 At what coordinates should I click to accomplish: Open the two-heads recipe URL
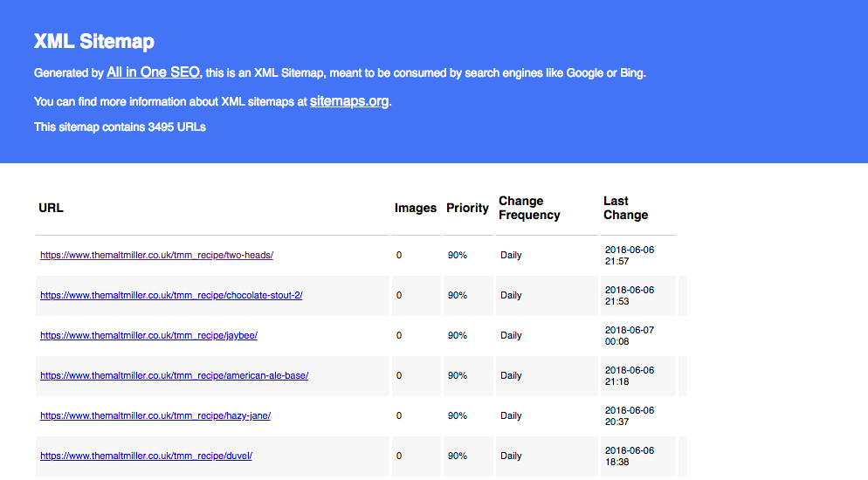coord(156,256)
